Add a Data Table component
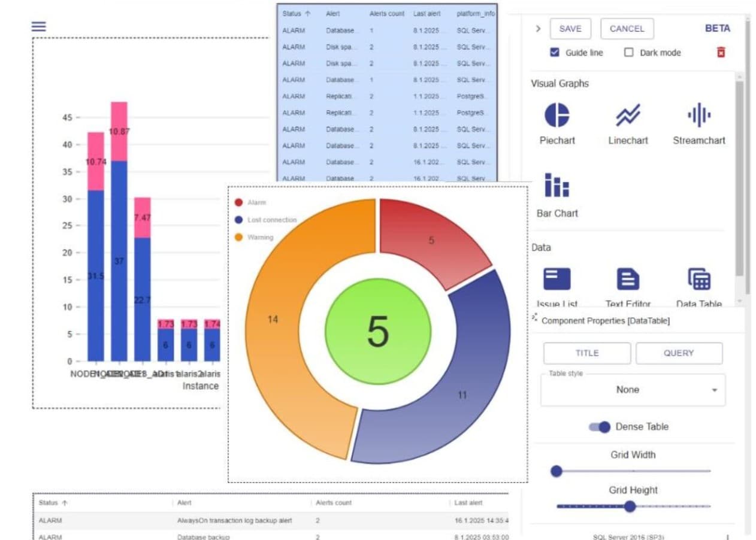Screen dimensions: 756x540 698,280
